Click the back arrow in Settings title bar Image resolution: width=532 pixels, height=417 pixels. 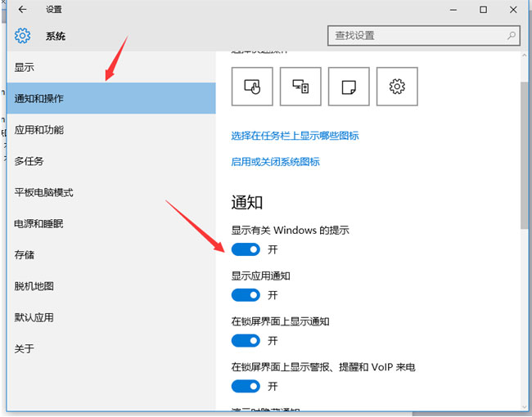coord(22,10)
